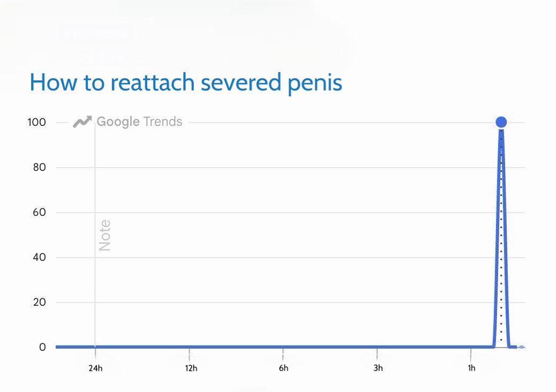Click the 80 value on y-axis
Viewport: 556px width, 392px height.
(x=39, y=167)
